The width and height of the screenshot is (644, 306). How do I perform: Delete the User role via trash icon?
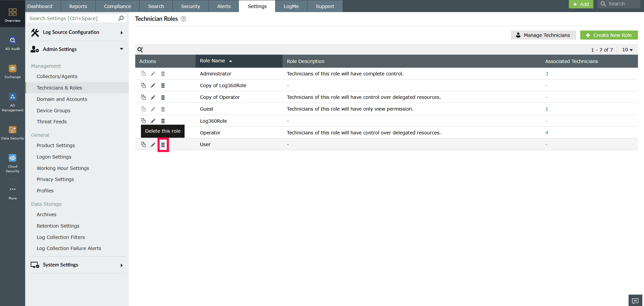coord(163,144)
